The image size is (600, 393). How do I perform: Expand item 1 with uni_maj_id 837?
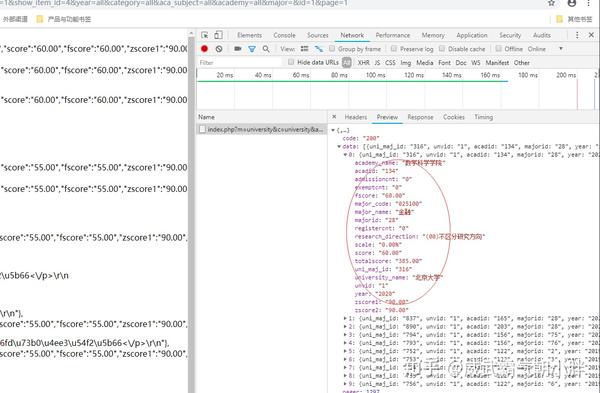pos(345,318)
